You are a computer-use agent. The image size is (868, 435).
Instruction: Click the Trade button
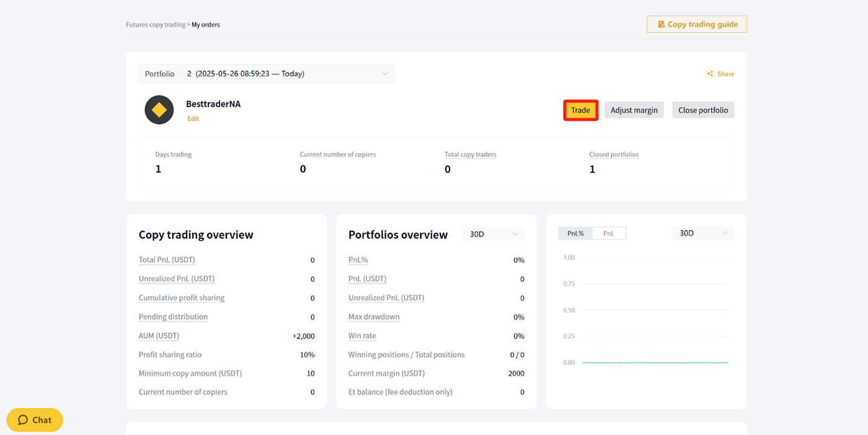point(581,110)
